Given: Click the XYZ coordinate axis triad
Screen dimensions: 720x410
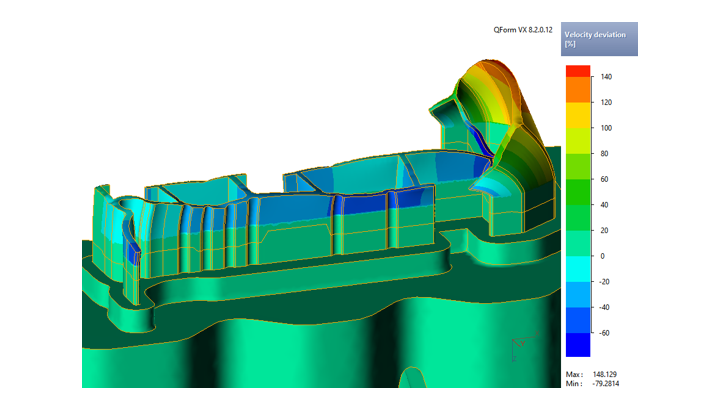Looking at the screenshot, I should pos(524,347).
